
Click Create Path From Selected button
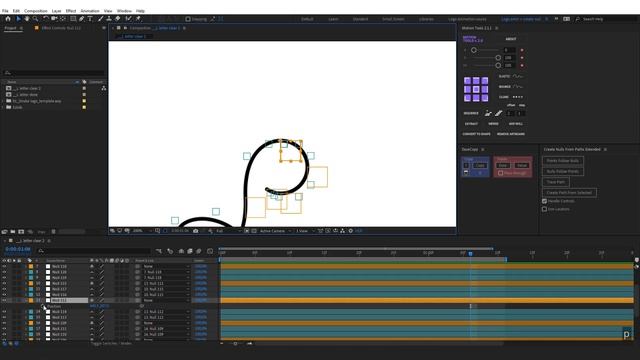(x=569, y=193)
